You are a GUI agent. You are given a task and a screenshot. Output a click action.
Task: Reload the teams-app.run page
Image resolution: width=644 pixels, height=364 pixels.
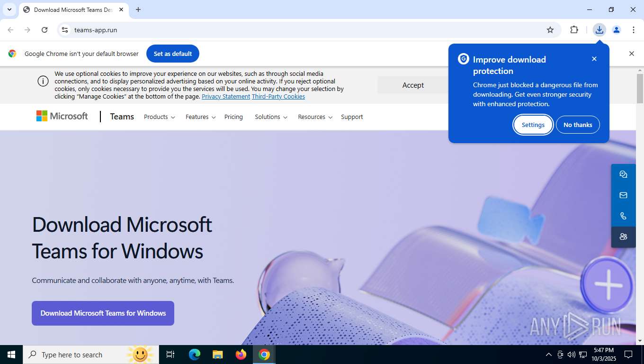[45, 30]
